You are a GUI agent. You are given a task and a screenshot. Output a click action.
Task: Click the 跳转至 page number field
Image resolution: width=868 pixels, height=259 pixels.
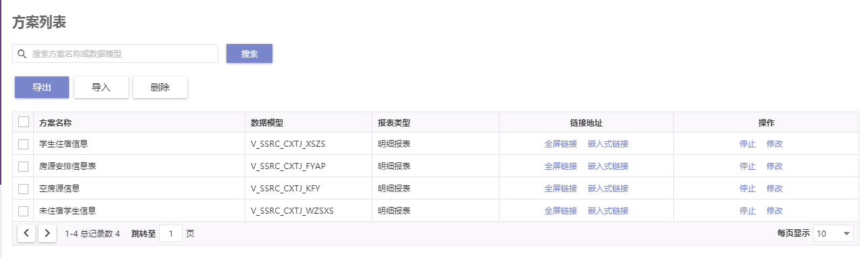(x=170, y=233)
